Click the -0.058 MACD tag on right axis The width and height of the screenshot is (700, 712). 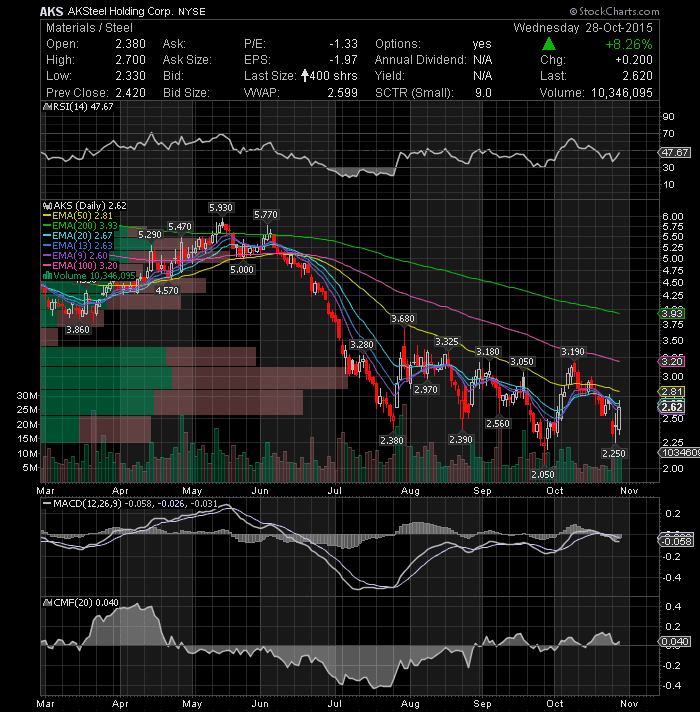[676, 541]
